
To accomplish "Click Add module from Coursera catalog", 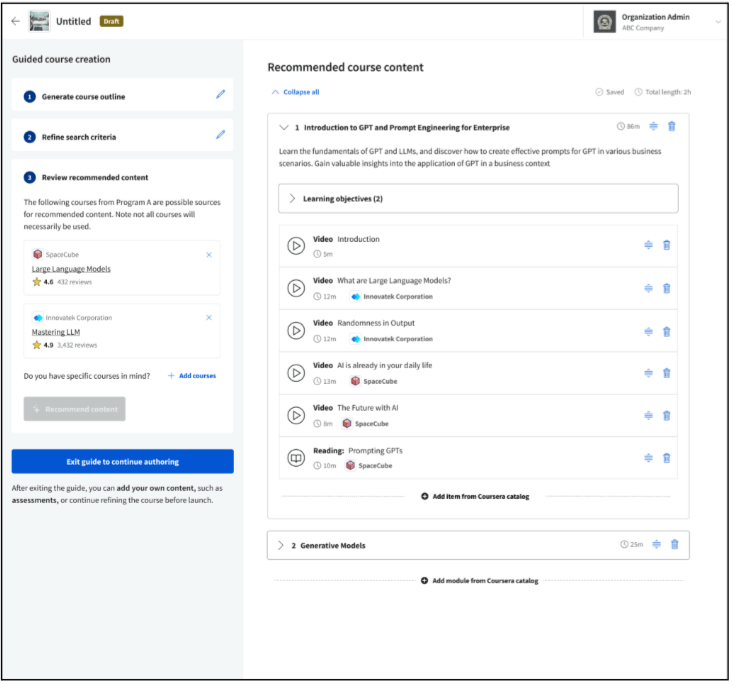I will [480, 581].
